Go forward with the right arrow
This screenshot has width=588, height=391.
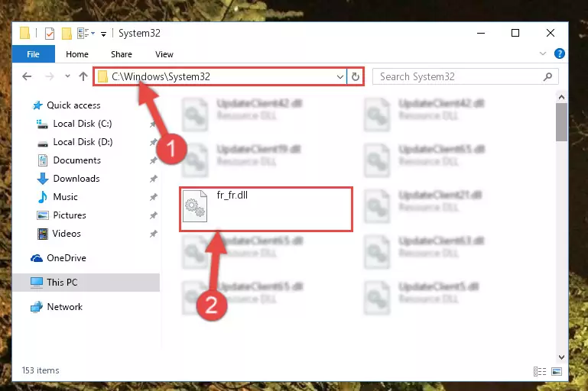(50, 77)
